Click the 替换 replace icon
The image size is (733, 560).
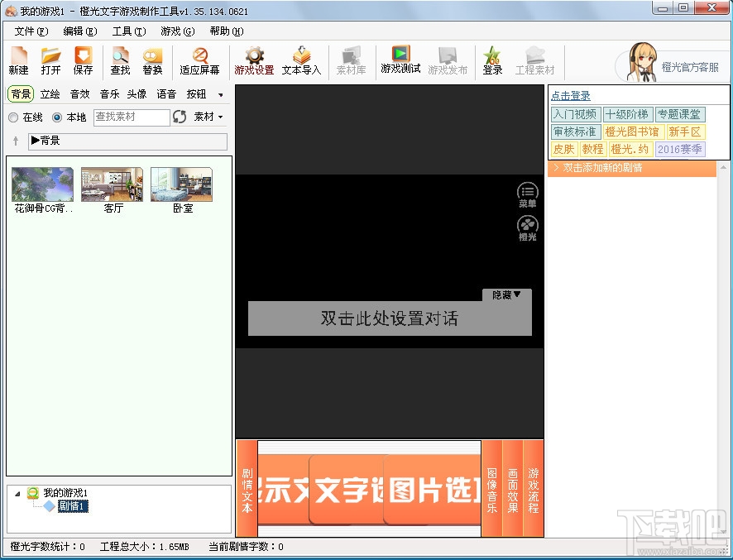(x=152, y=60)
